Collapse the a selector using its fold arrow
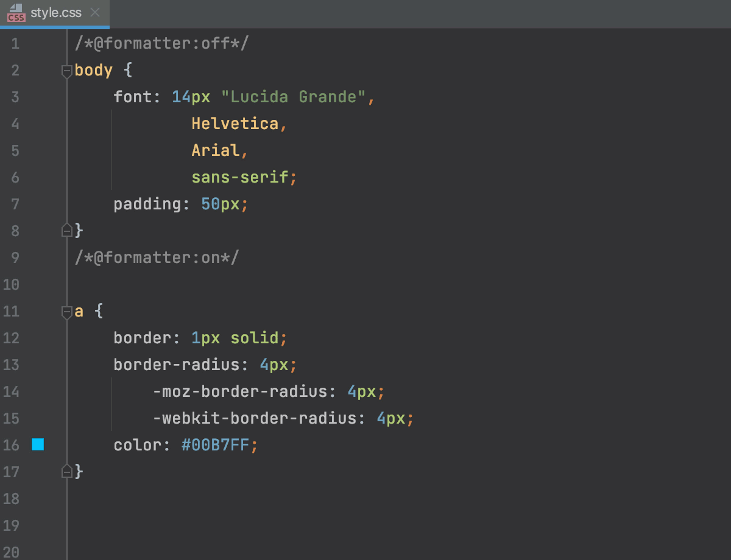Screen dimensions: 731x560 click(x=66, y=312)
